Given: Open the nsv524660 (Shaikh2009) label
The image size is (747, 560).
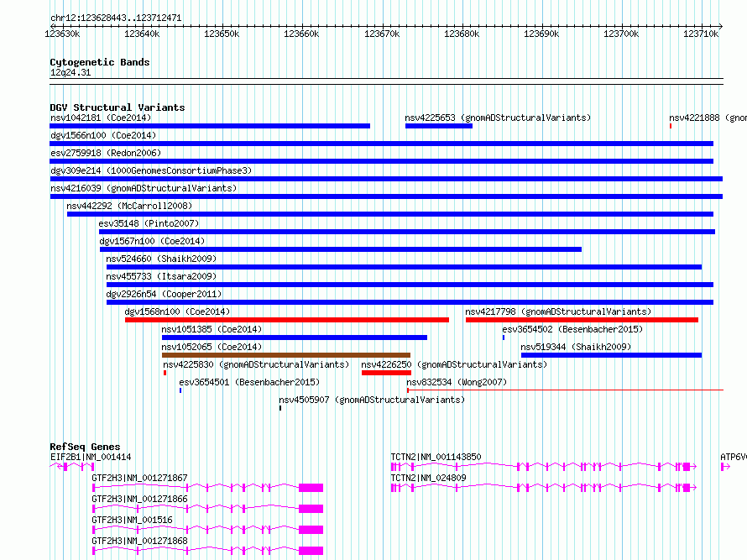Looking at the screenshot, I should (x=161, y=259).
